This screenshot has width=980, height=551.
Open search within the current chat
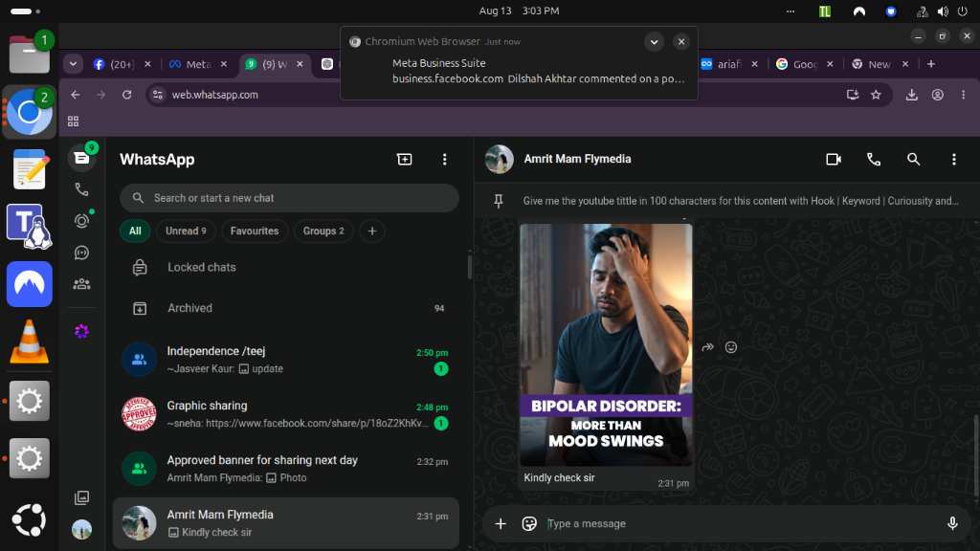click(x=913, y=160)
